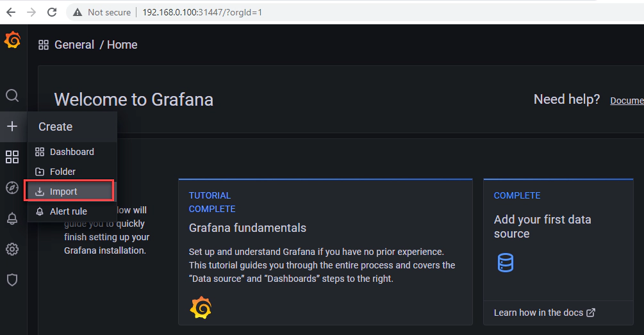Open the Explore compass icon
Viewport: 644px width, 335px height.
pos(12,188)
